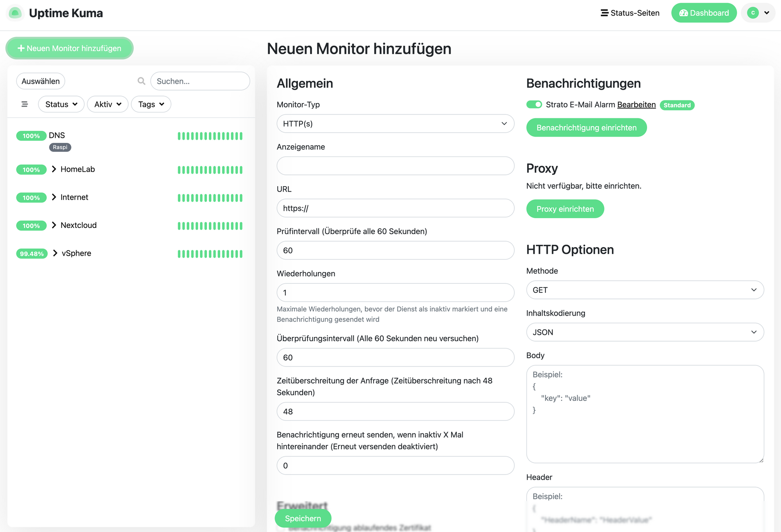Open the Inhaltskodierung JSON dropdown
781x532 pixels.
click(x=645, y=332)
